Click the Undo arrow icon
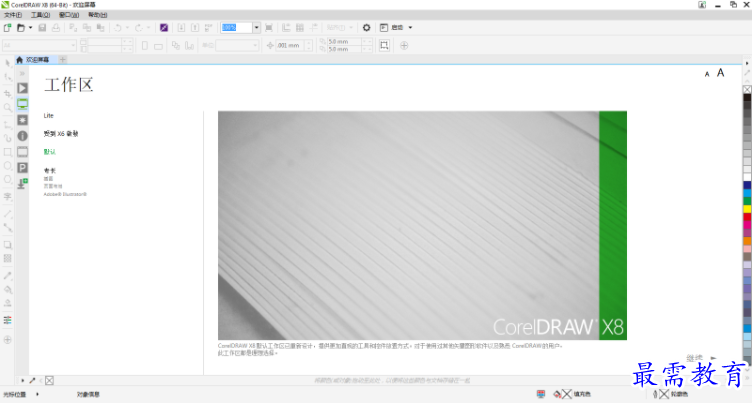 (x=117, y=28)
